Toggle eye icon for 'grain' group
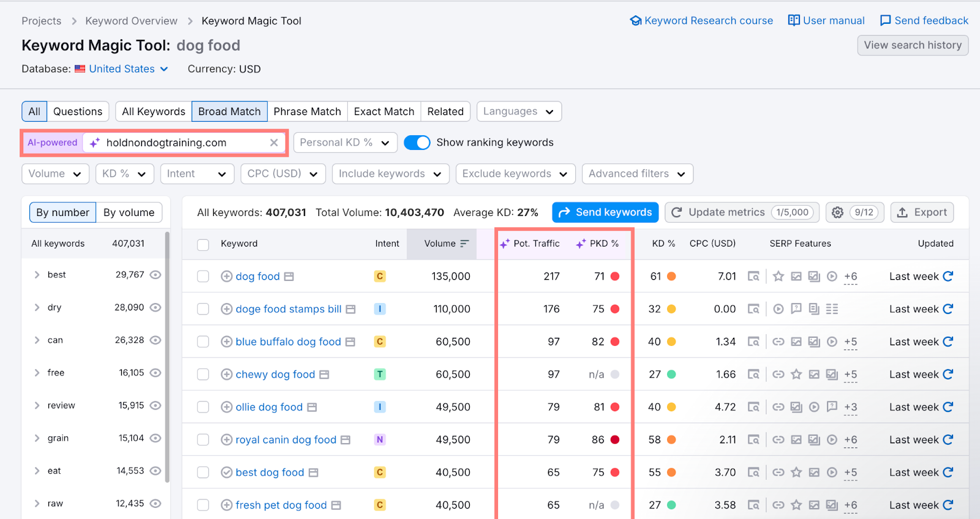Screen dimensions: 980x519 (x=156, y=438)
